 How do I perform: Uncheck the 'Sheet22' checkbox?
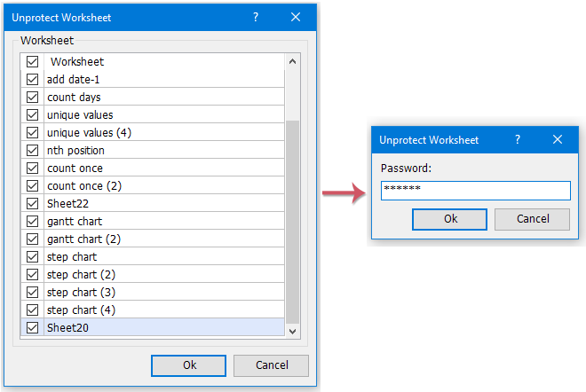33,204
